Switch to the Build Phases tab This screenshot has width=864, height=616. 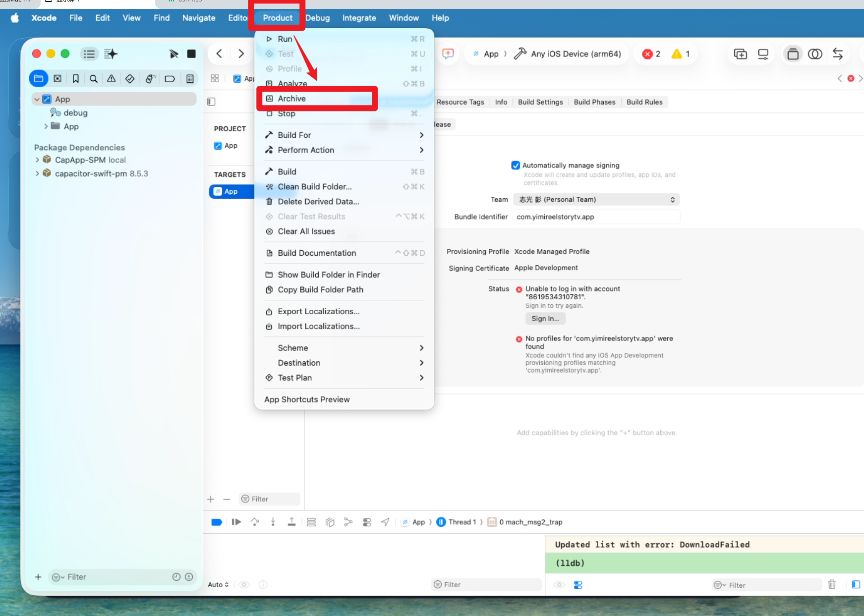[594, 102]
